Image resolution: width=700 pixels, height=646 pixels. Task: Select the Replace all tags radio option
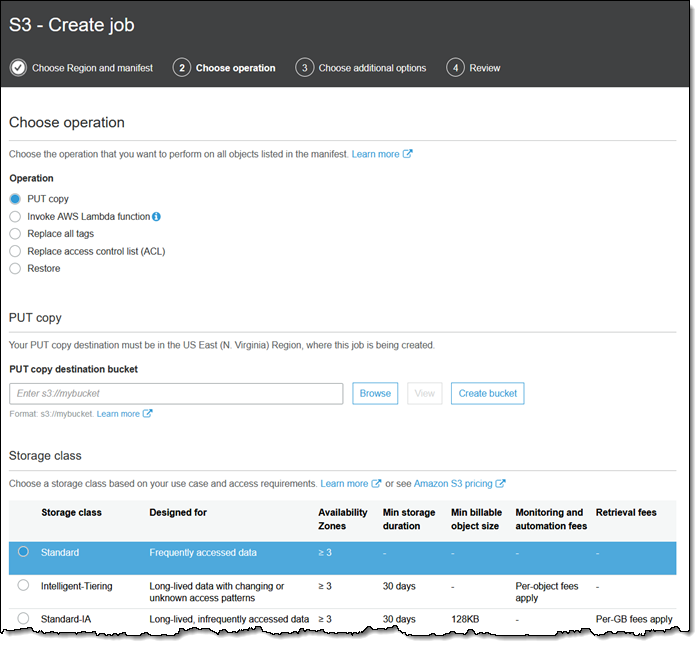coord(15,234)
